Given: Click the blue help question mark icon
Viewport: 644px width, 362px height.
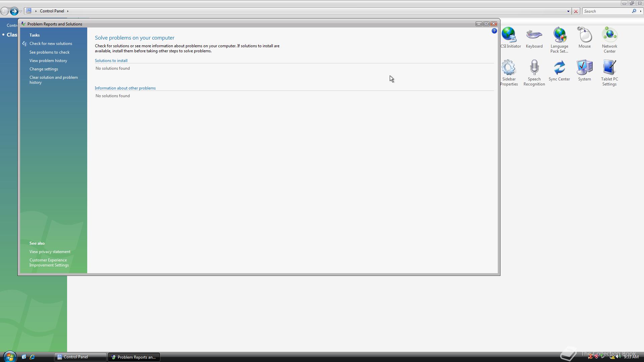Looking at the screenshot, I should (494, 31).
